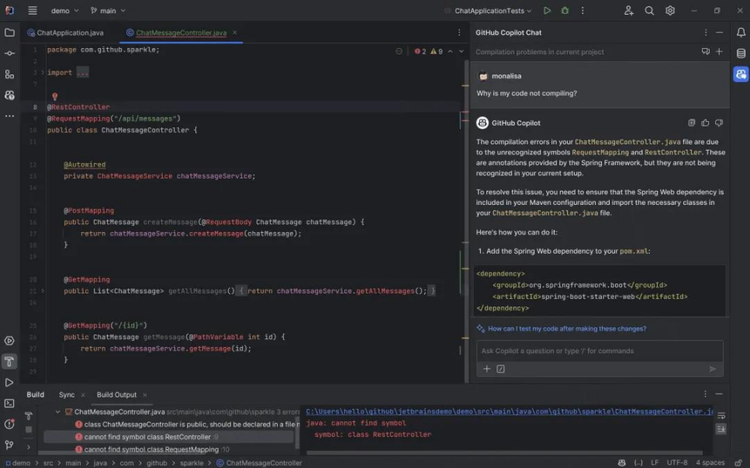Open the Services tool window icon
The height and width of the screenshot is (468, 750).
coord(9,341)
